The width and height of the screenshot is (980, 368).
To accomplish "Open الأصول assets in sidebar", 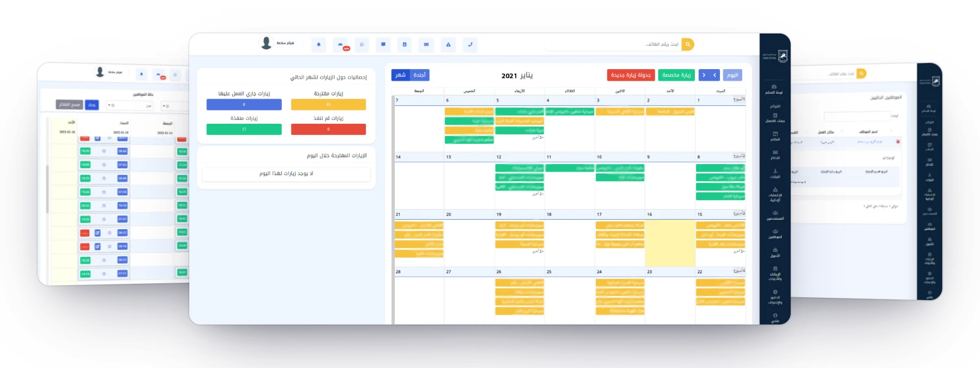I will tap(775, 253).
